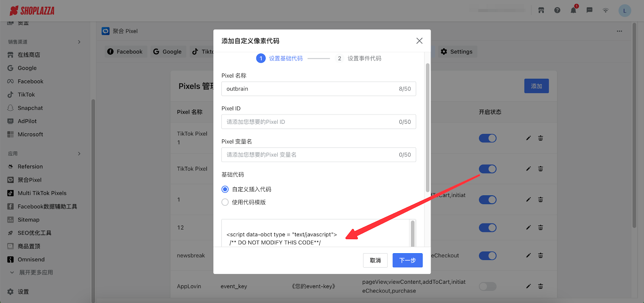Open the help question mark icon
644x303 pixels.
tap(557, 10)
